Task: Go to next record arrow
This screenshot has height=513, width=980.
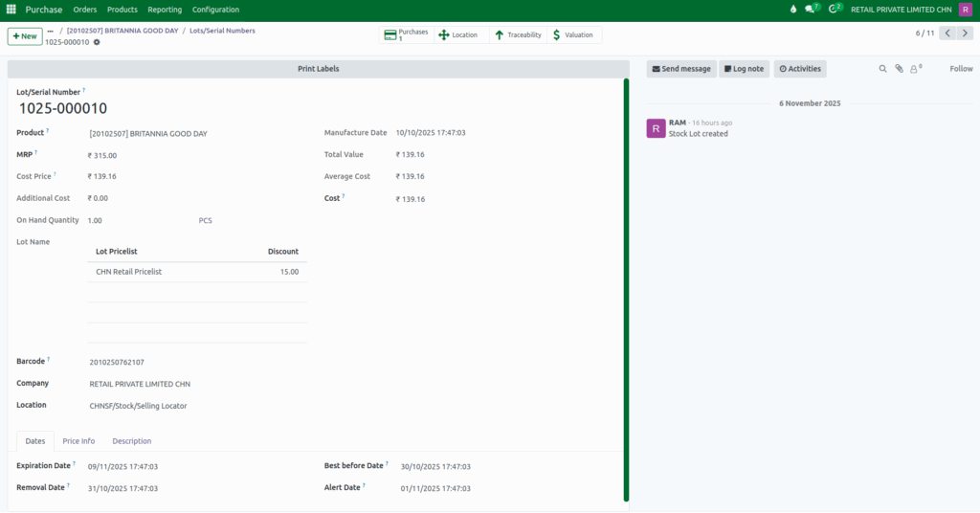Action: coord(965,33)
